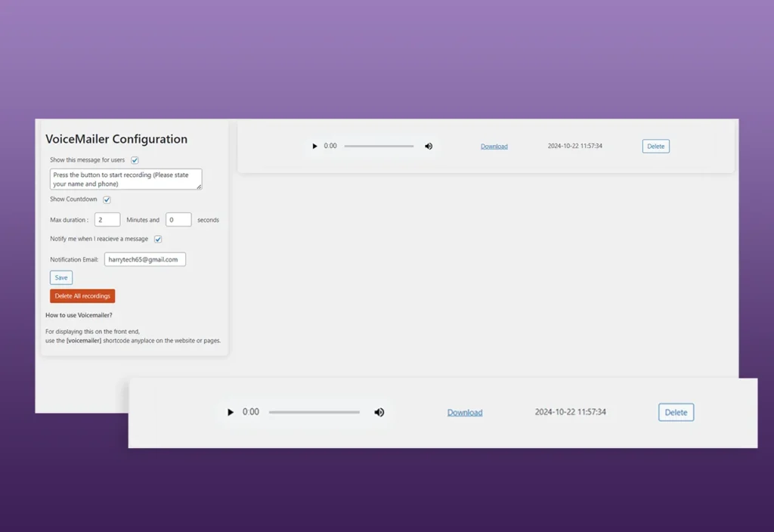Mute the bottom player's speaker icon
This screenshot has width=774, height=532.
click(x=379, y=412)
